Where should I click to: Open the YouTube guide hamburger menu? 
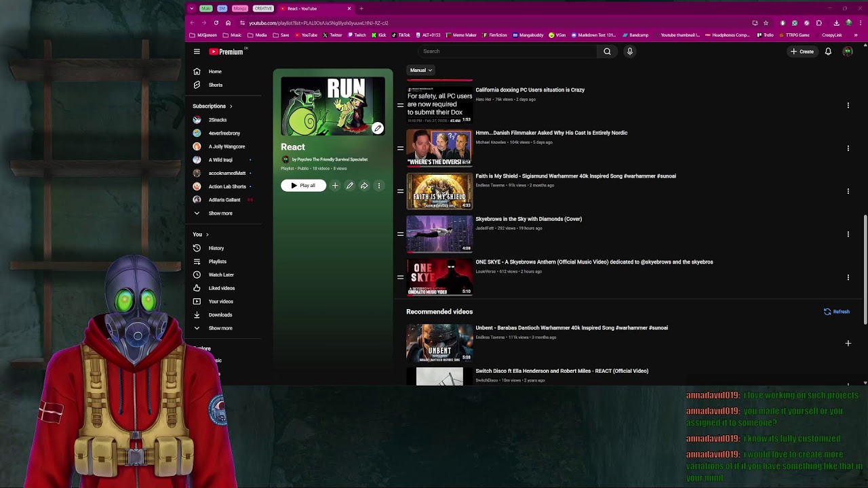[197, 52]
